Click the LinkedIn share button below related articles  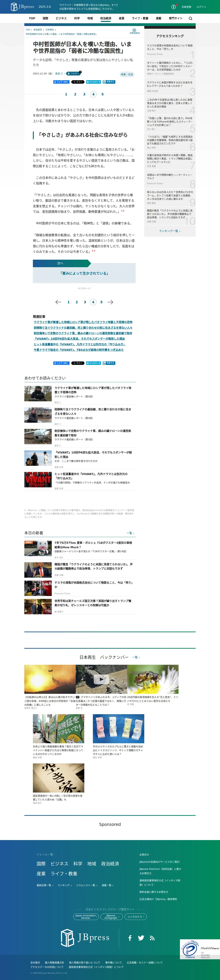tap(109, 363)
